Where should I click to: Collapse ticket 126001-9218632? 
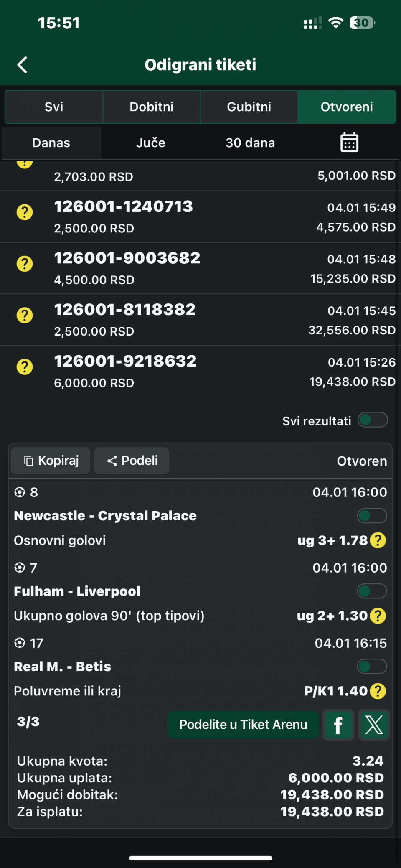coord(200,371)
